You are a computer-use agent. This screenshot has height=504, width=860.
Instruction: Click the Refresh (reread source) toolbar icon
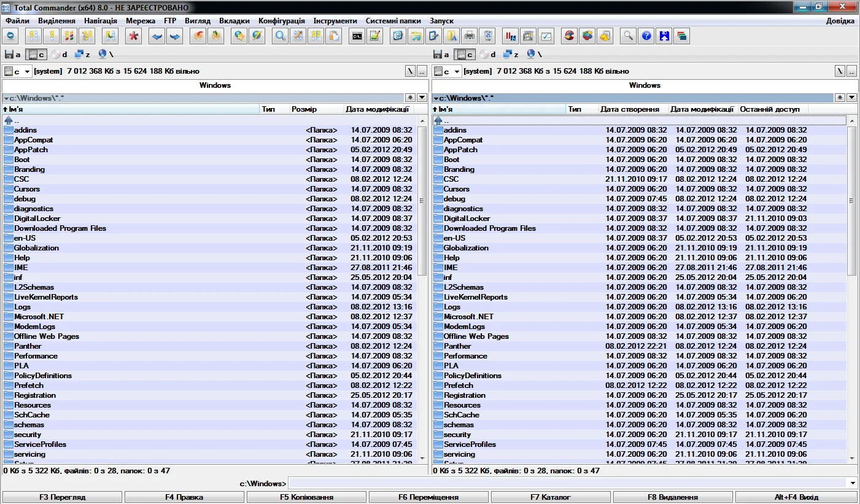click(10, 36)
